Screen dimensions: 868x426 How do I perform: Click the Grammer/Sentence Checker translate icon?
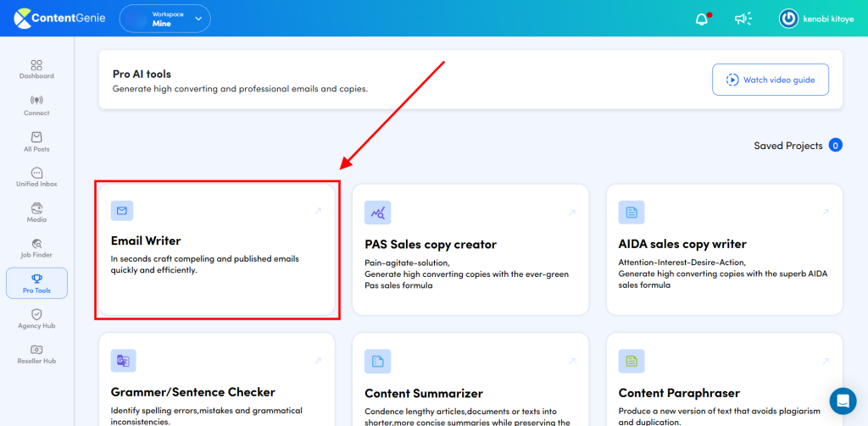124,361
